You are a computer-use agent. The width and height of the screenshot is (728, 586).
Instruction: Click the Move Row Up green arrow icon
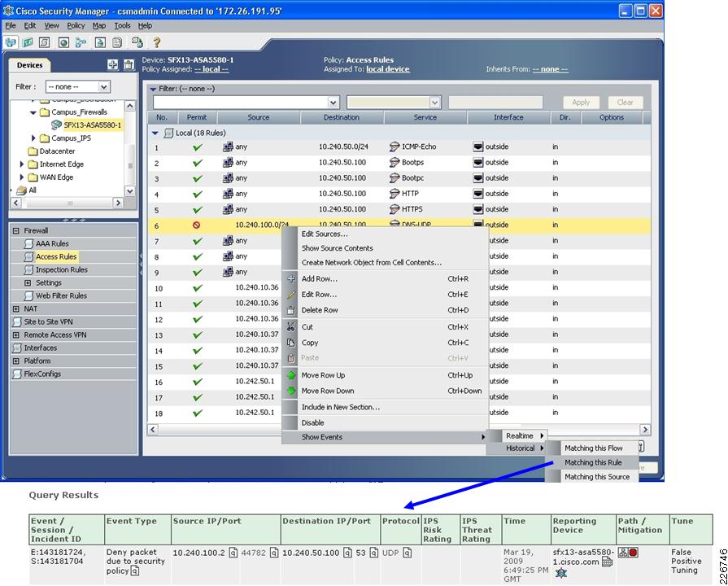pyautogui.click(x=292, y=374)
